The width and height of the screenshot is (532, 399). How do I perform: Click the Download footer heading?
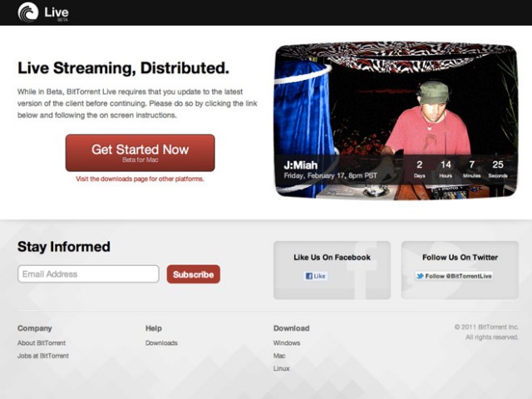[x=292, y=328]
